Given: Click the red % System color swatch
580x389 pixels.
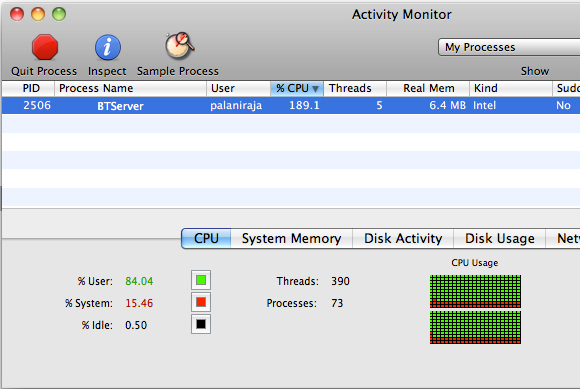Looking at the screenshot, I should pyautogui.click(x=201, y=302).
